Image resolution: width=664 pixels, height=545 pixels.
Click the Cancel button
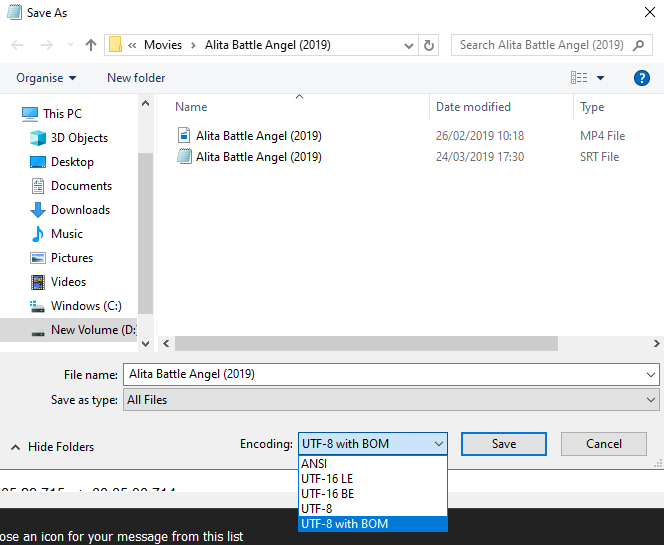(603, 444)
